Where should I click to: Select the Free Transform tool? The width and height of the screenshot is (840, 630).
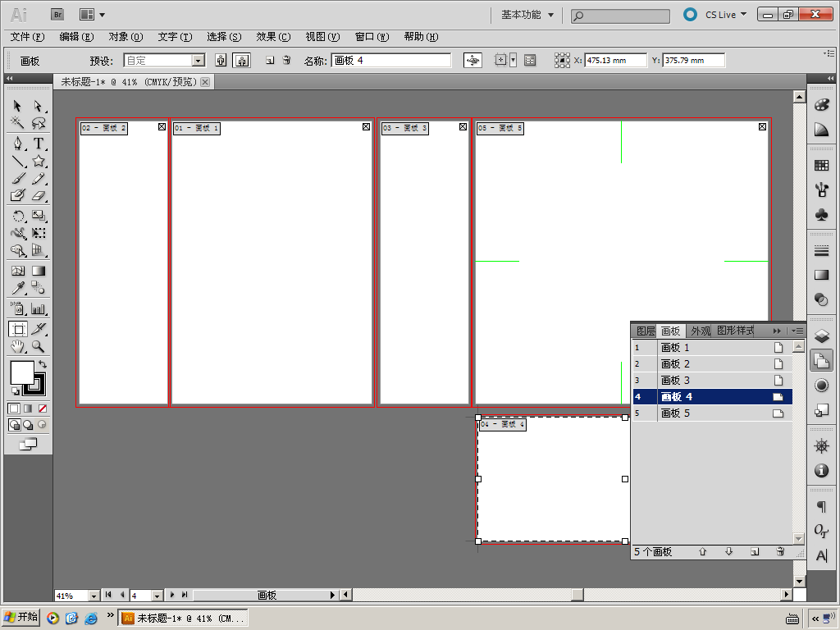coord(38,233)
